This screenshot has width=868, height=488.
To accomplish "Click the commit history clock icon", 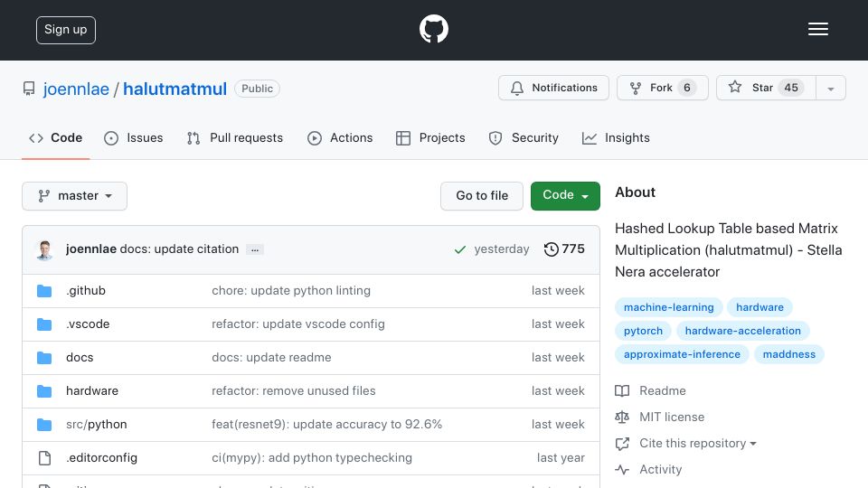I will pyautogui.click(x=551, y=249).
